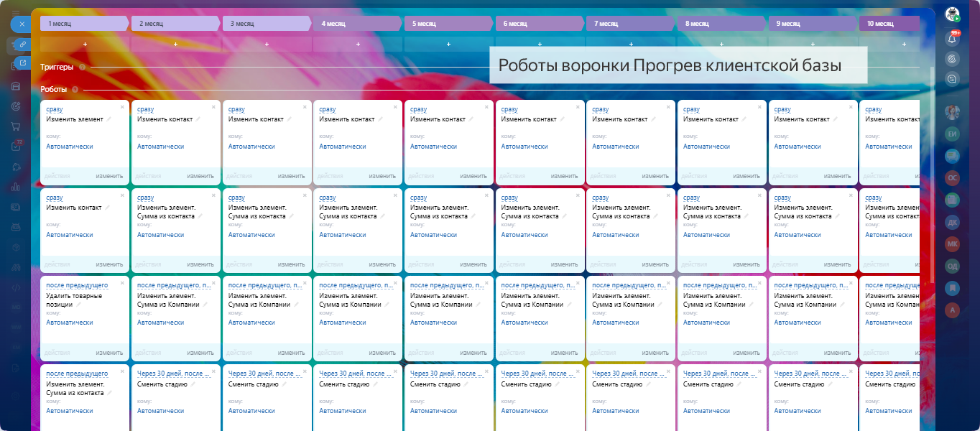Delete the 'Изменить элемент' robot in 1 месяц
Viewport: 980px width, 431px height.
122,106
